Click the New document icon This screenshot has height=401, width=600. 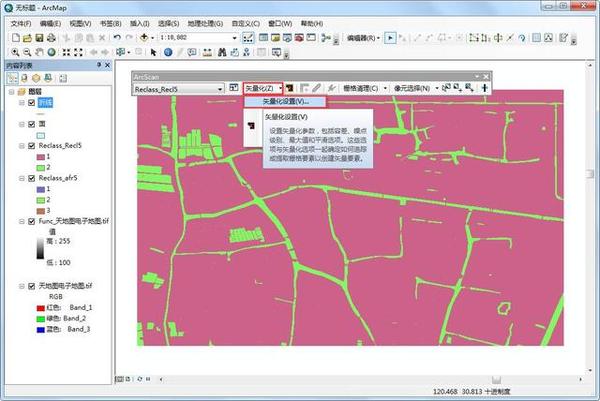point(16,37)
